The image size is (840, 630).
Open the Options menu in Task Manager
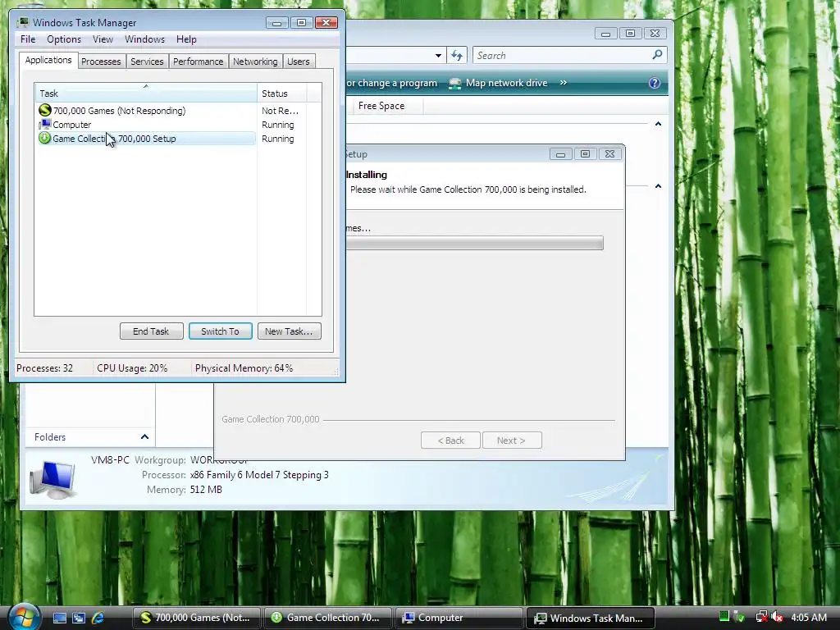64,39
